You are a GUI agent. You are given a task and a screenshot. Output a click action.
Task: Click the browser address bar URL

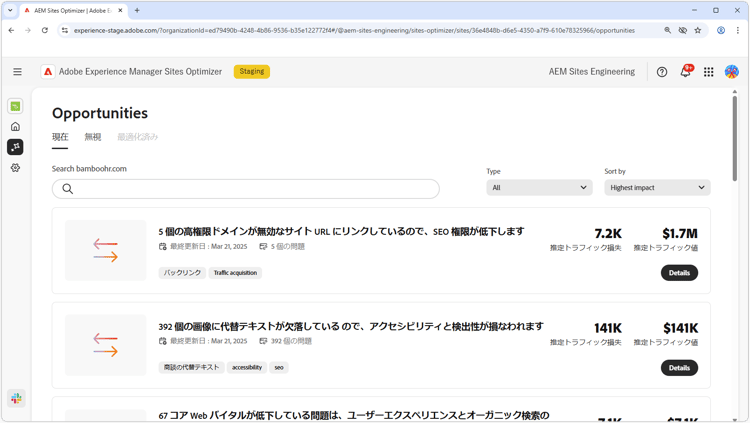[354, 30]
